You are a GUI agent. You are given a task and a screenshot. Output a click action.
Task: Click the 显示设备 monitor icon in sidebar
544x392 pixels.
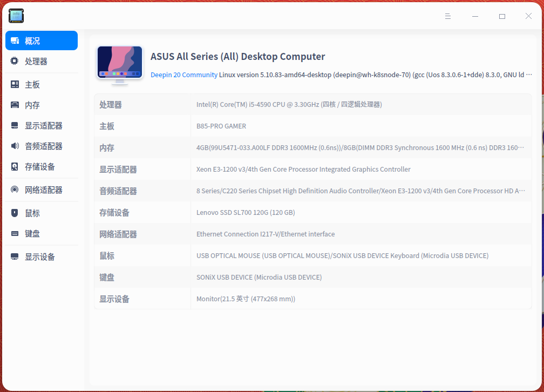coord(15,256)
